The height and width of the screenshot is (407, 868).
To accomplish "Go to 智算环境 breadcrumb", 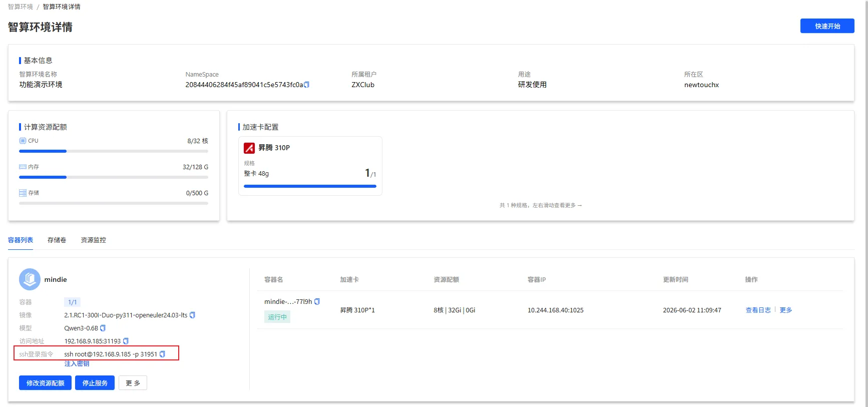I will (x=21, y=7).
